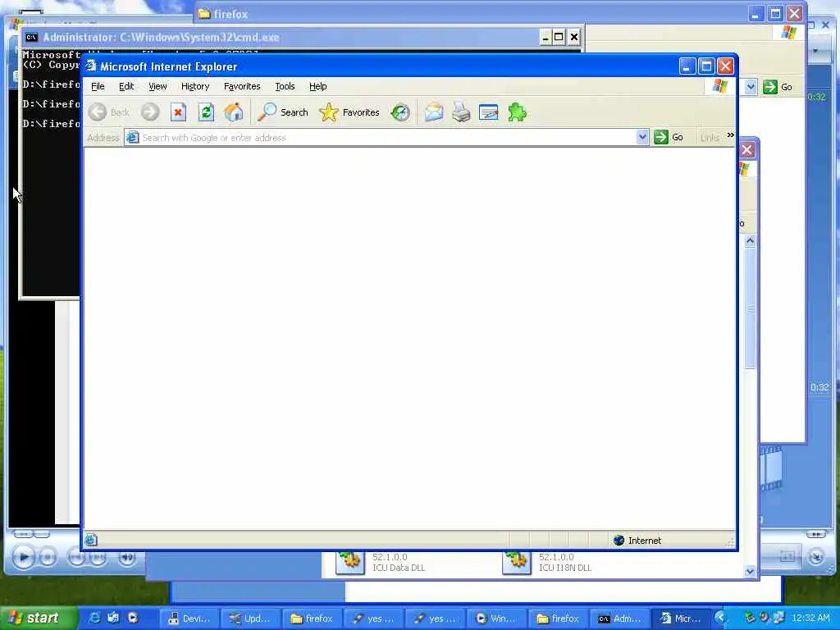Switch to the Win... media player taskbar button
This screenshot has width=840, height=630.
496,619
